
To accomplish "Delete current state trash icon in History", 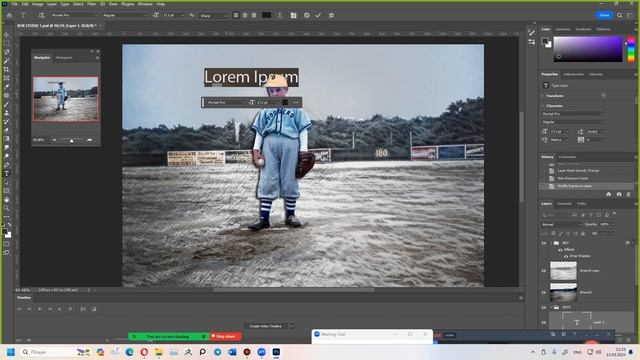I will 629,194.
